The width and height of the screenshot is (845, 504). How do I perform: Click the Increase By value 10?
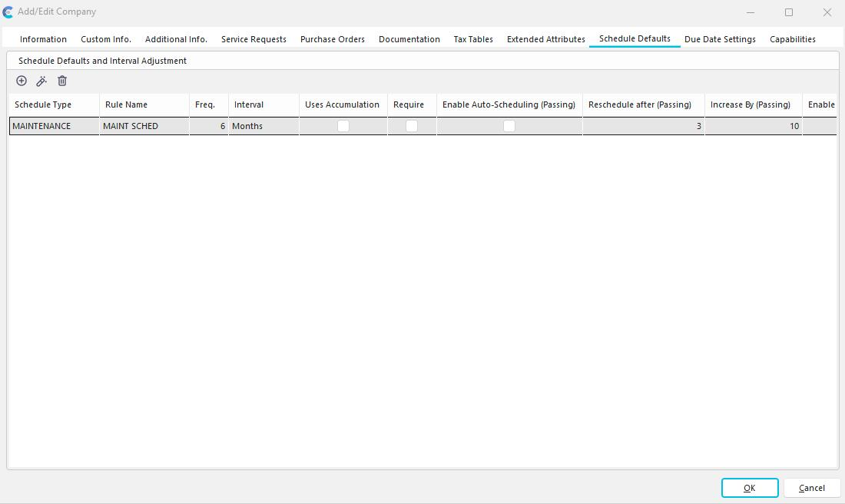(x=754, y=126)
